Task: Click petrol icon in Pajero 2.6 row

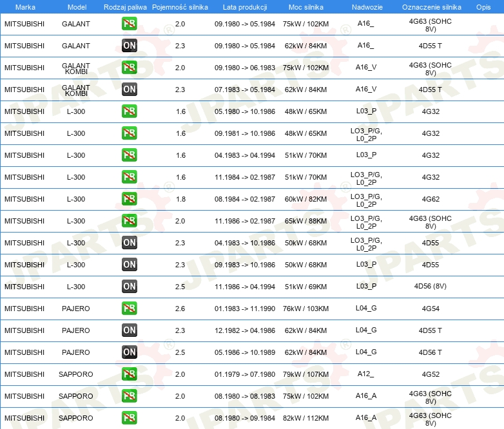Action: tap(129, 308)
